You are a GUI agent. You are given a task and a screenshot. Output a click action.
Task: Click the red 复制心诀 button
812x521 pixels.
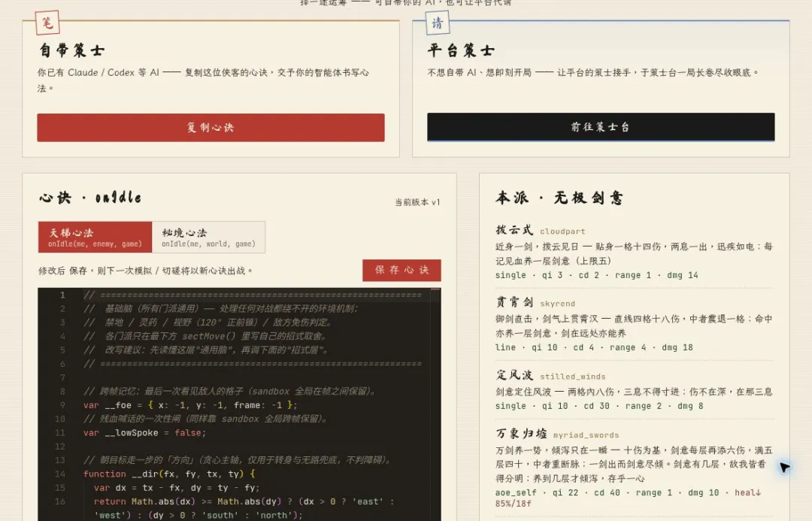(211, 127)
